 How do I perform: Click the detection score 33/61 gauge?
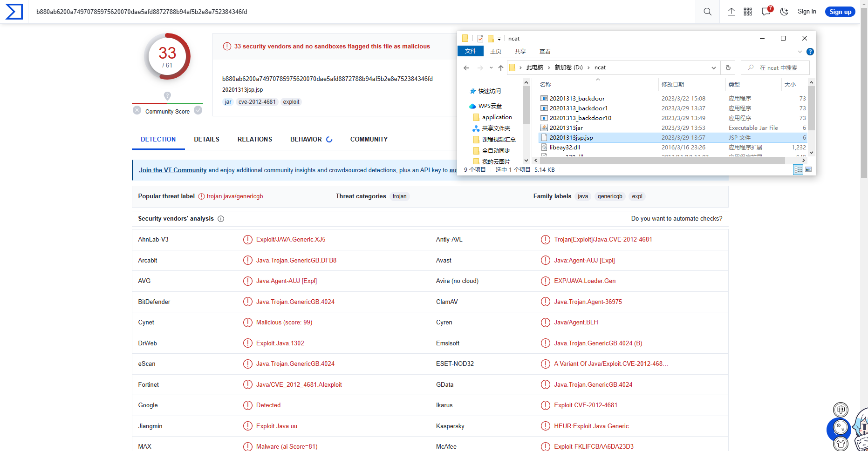click(167, 56)
